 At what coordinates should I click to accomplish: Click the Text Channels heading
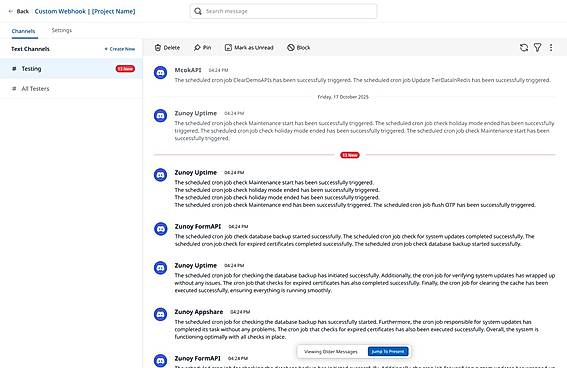[30, 49]
